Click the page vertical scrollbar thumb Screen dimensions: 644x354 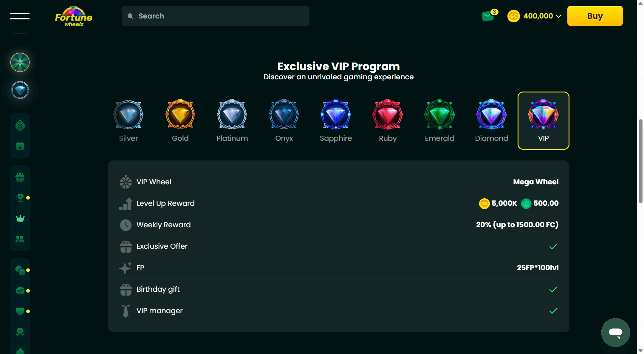click(x=640, y=161)
